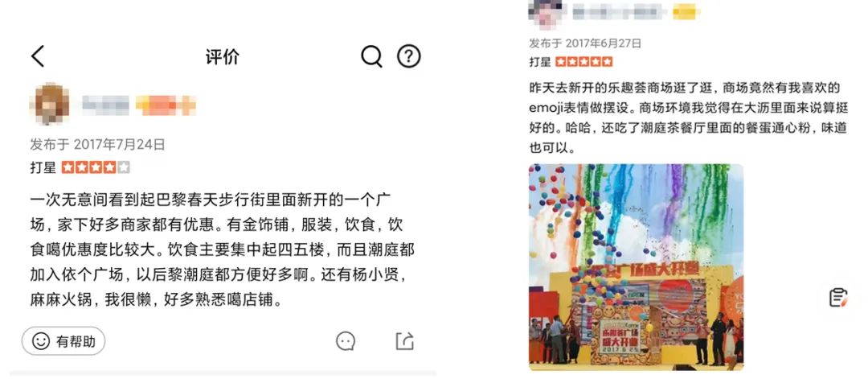Open comments on the July 24 review

click(x=346, y=341)
